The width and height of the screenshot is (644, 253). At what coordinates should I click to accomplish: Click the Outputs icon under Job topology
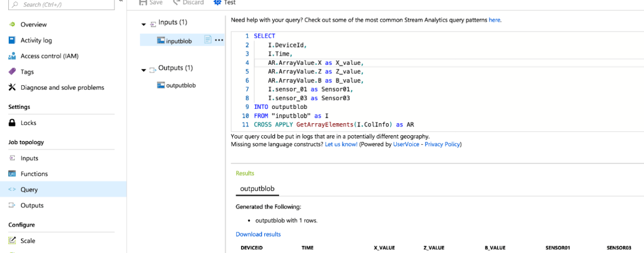coord(12,205)
